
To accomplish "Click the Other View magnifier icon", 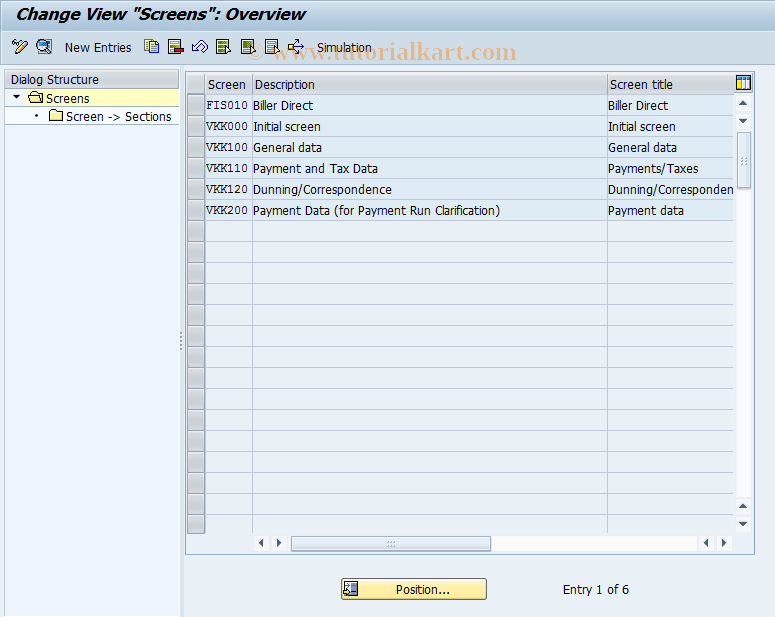I will [x=44, y=47].
